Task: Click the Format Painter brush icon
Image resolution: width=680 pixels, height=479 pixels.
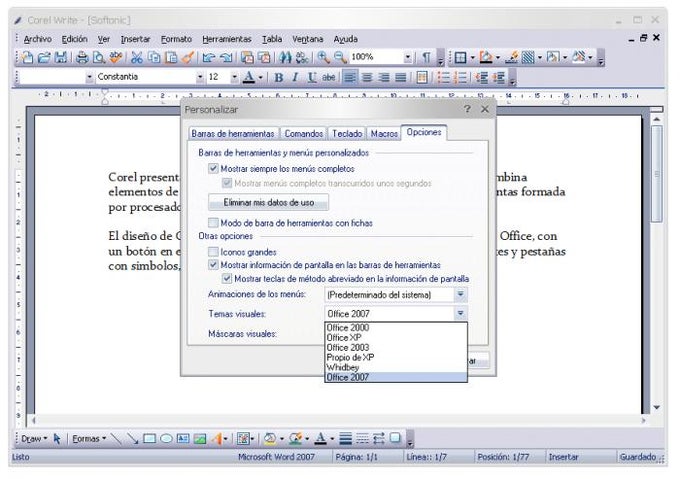Action: pos(188,57)
